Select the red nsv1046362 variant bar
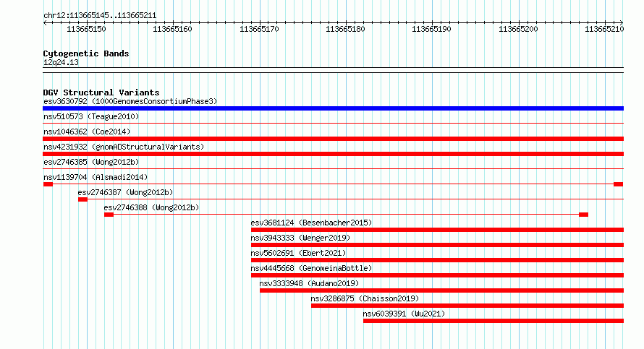The image size is (644, 349). pos(333,139)
